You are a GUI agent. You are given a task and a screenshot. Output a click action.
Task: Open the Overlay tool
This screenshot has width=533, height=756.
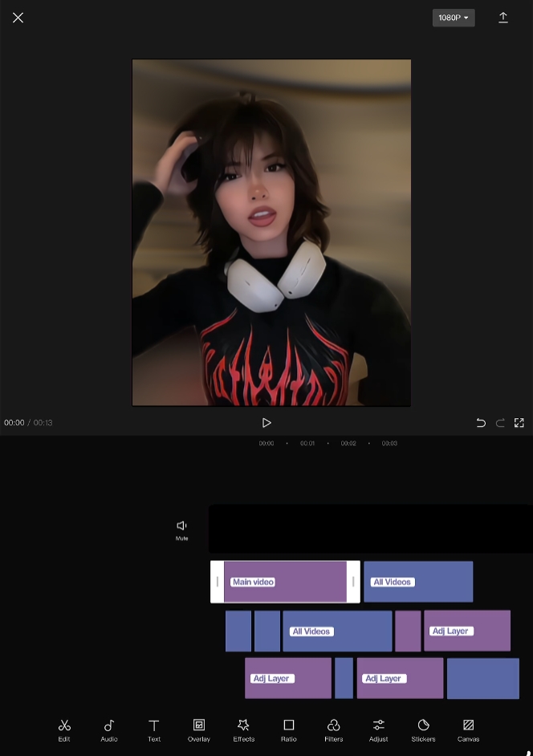point(199,729)
